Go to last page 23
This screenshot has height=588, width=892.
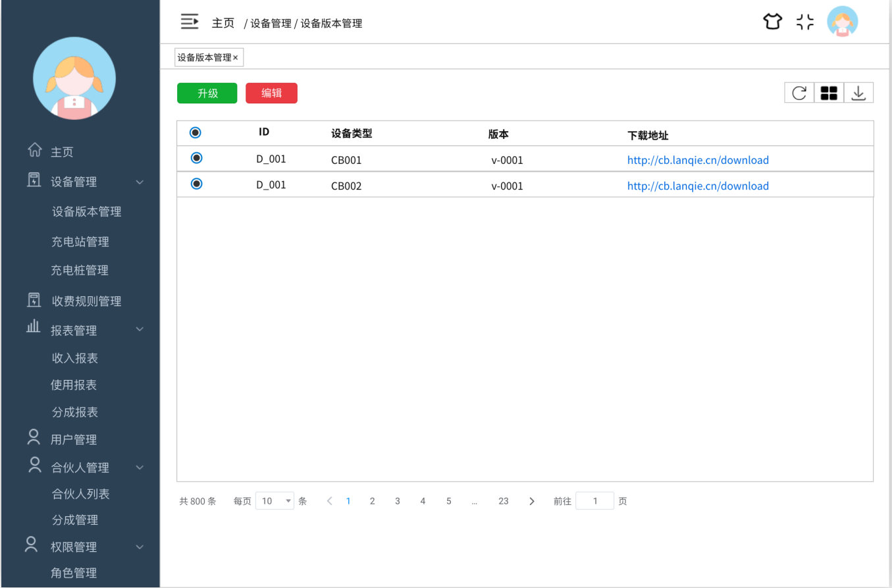pos(504,501)
